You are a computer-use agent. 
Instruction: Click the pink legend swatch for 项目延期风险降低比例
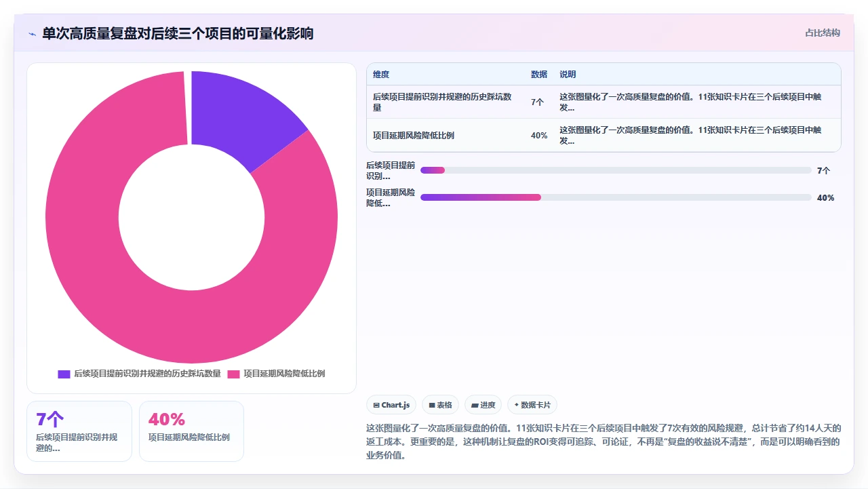coord(233,374)
